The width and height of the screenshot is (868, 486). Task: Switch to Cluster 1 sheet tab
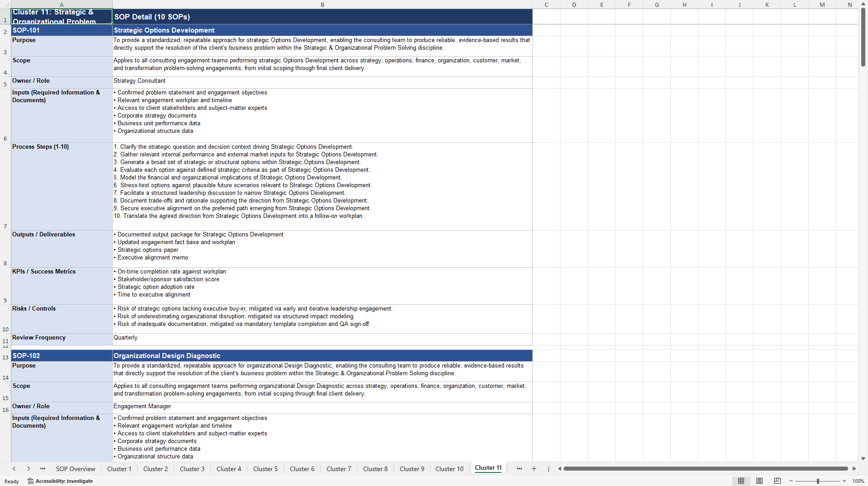coord(119,469)
